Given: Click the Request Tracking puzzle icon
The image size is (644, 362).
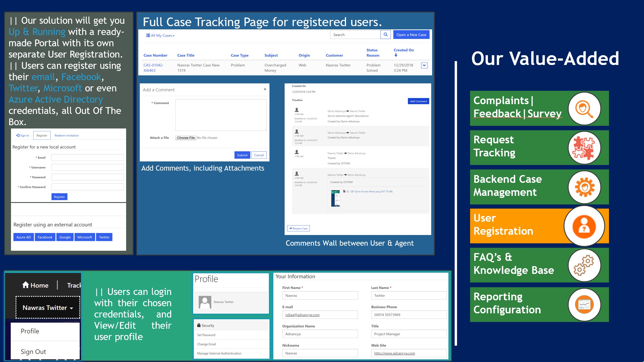Looking at the screenshot, I should tap(584, 148).
